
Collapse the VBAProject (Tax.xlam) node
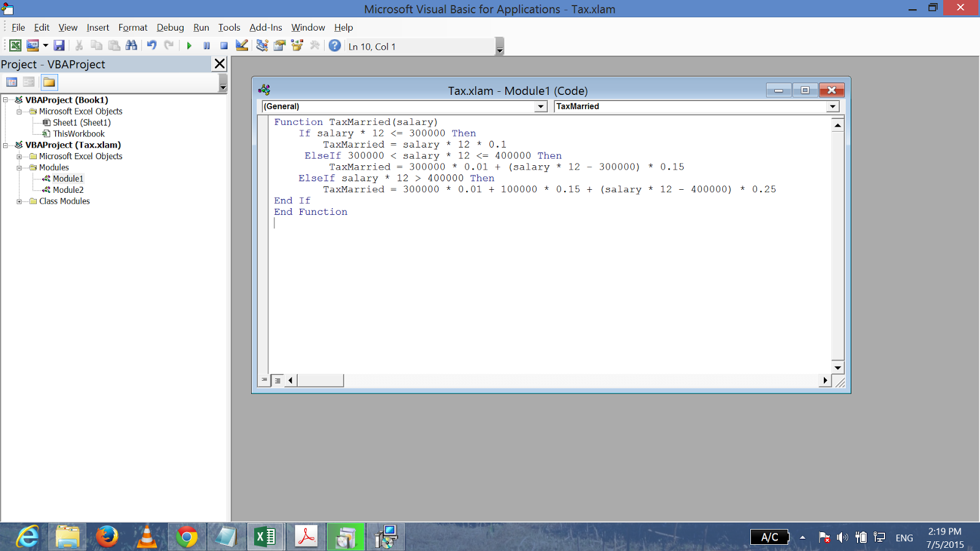point(6,145)
